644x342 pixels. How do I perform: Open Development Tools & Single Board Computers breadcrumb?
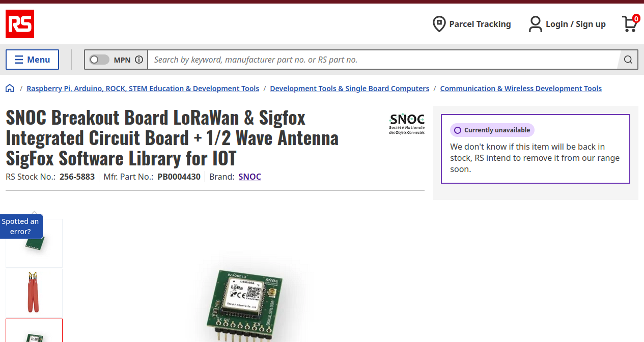click(350, 89)
